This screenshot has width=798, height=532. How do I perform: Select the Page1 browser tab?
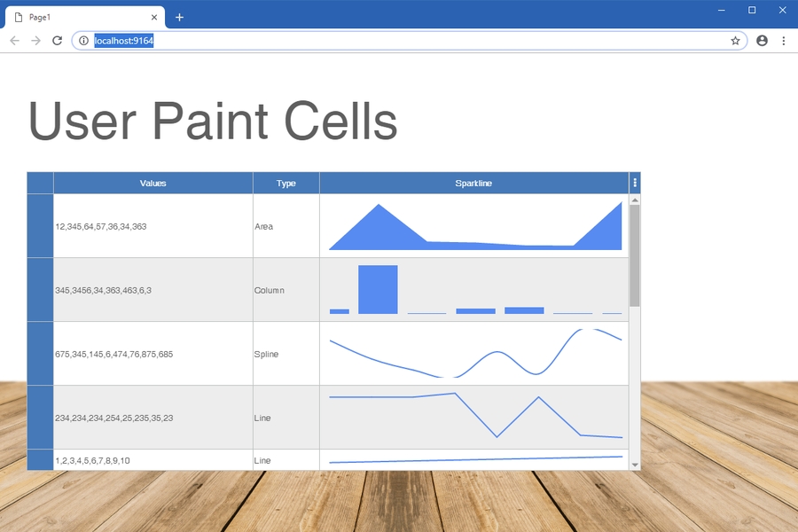click(x=80, y=17)
